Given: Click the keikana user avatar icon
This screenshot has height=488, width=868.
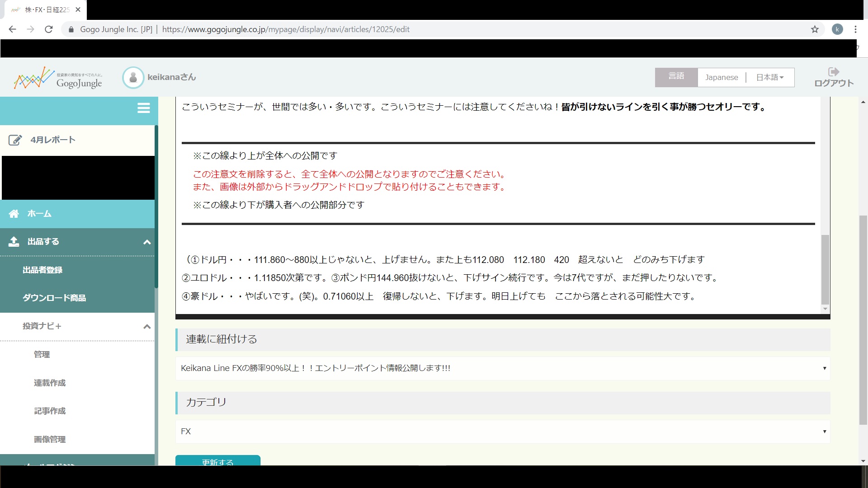Looking at the screenshot, I should click(x=133, y=78).
